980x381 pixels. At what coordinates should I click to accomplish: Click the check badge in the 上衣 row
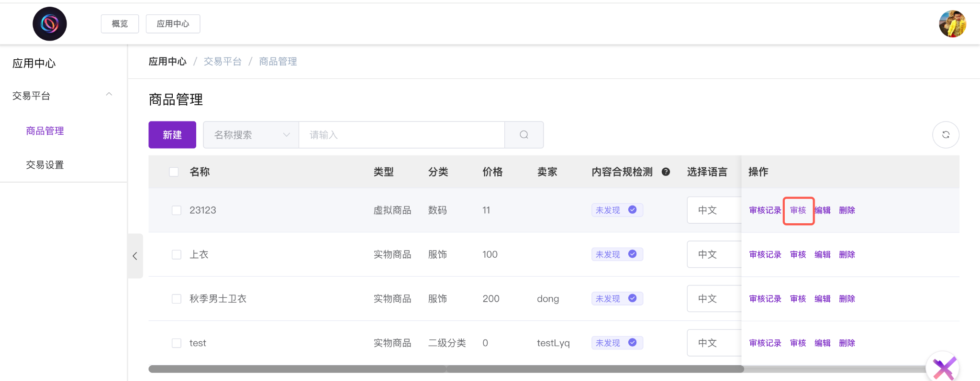pyautogui.click(x=632, y=254)
